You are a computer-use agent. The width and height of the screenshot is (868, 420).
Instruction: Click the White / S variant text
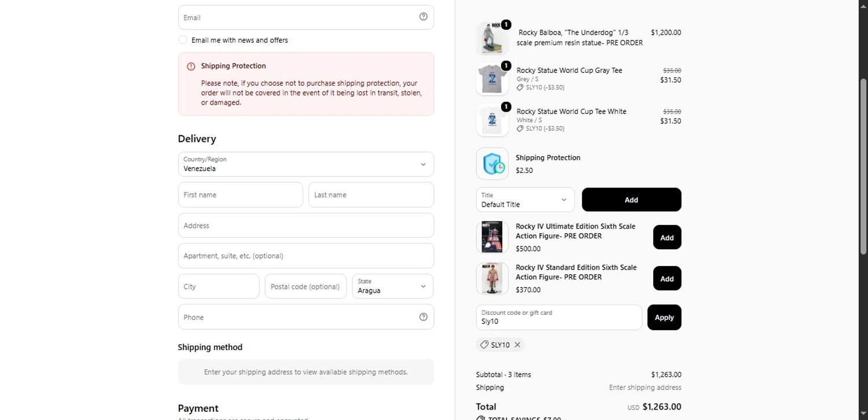point(529,120)
